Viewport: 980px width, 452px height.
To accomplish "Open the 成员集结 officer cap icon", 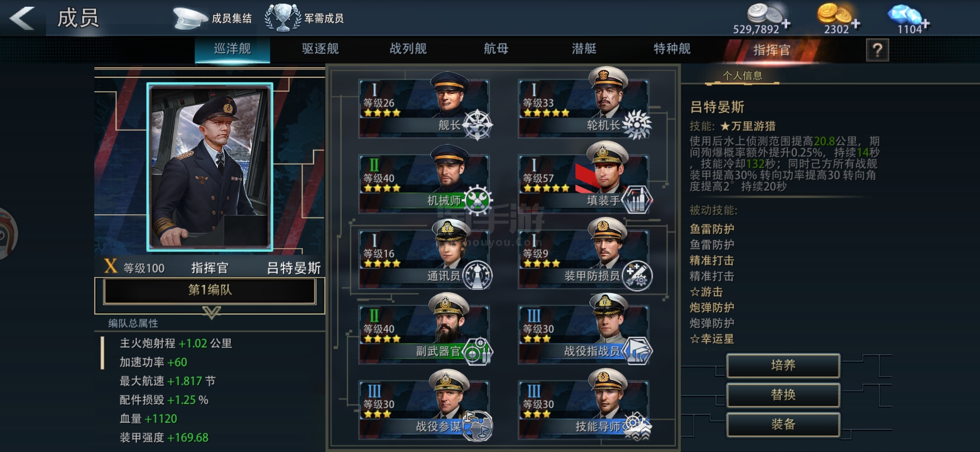I will 191,18.
